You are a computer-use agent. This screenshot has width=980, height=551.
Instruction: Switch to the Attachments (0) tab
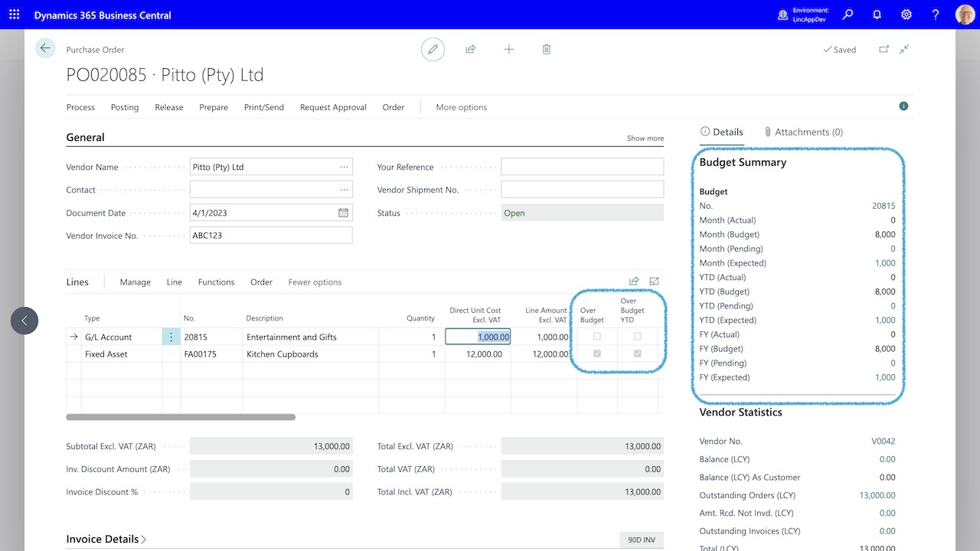coord(803,132)
